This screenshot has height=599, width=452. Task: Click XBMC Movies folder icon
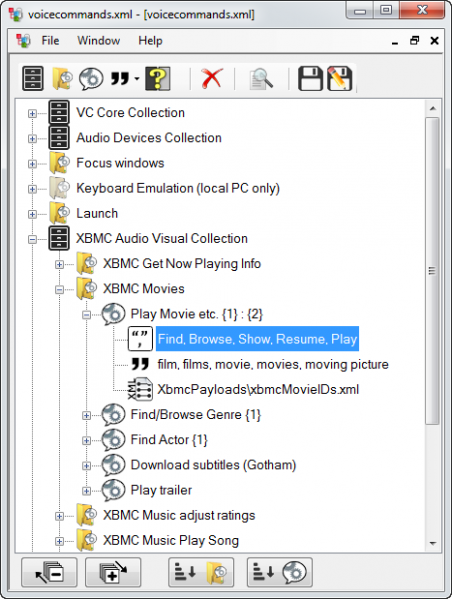pos(86,288)
